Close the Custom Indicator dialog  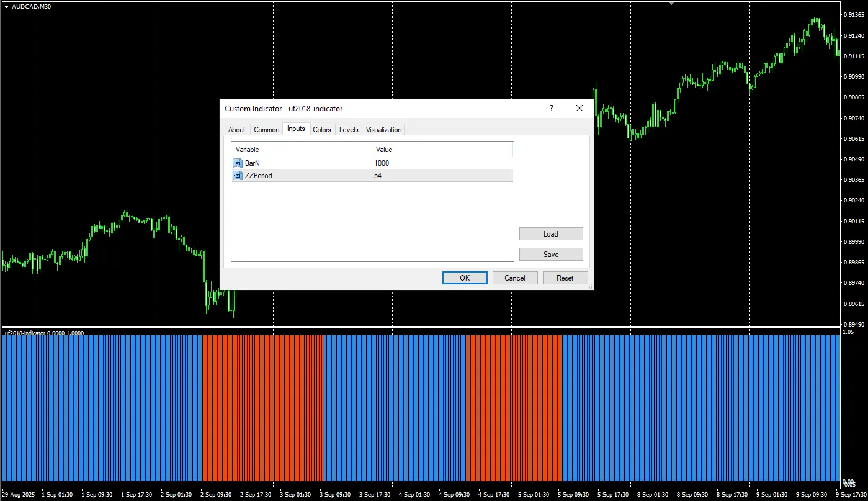[579, 108]
